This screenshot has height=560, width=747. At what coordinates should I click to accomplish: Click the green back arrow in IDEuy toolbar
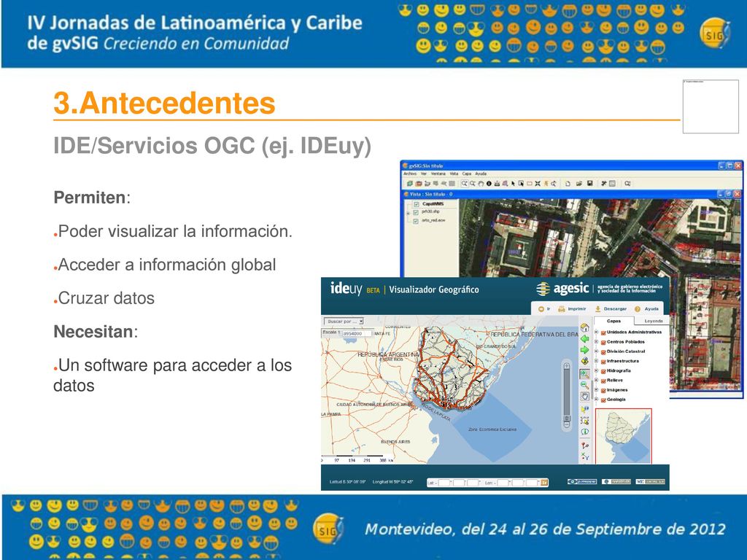[584, 338]
